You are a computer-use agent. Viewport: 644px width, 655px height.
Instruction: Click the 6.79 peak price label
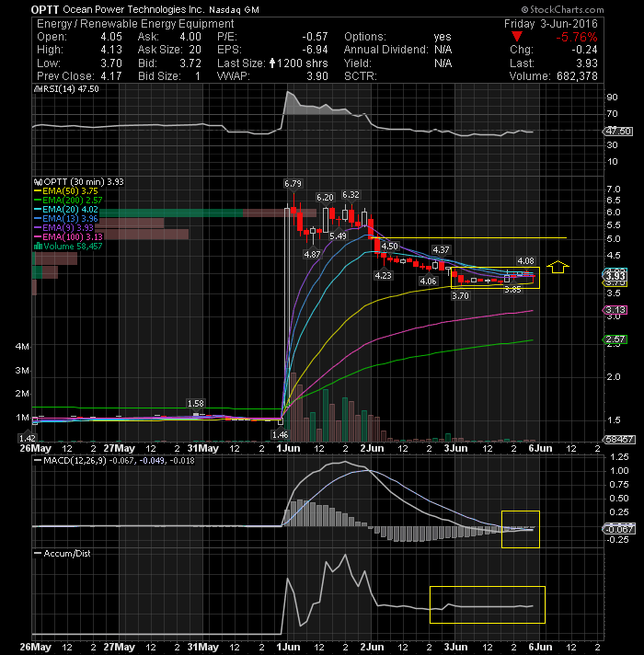coord(293,184)
